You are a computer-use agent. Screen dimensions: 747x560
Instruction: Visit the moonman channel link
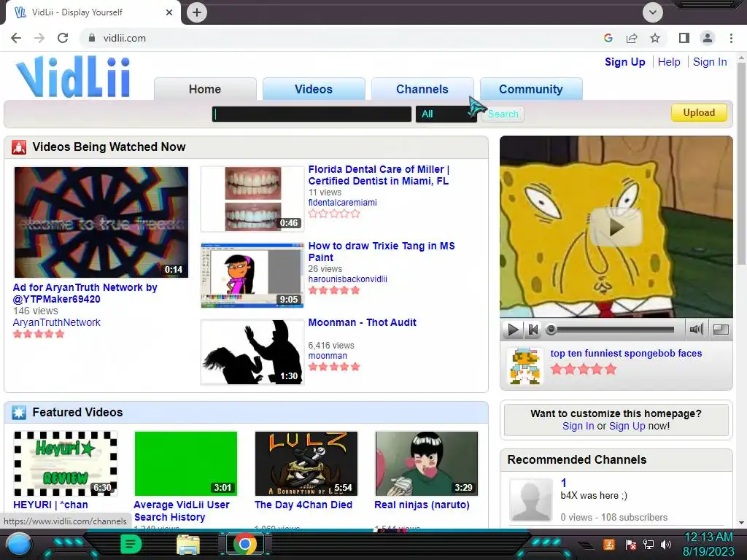[328, 356]
